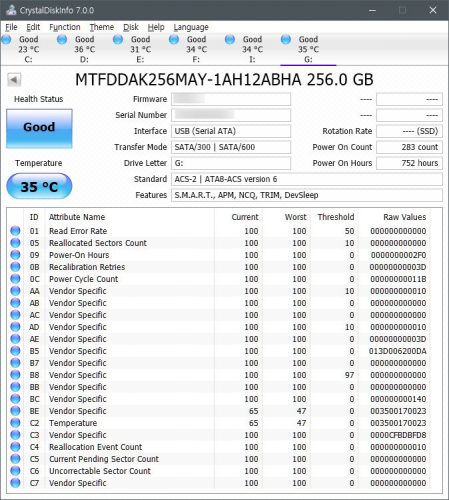Screen dimensions: 449x500
Task: Click the Good health status button
Action: point(39,128)
